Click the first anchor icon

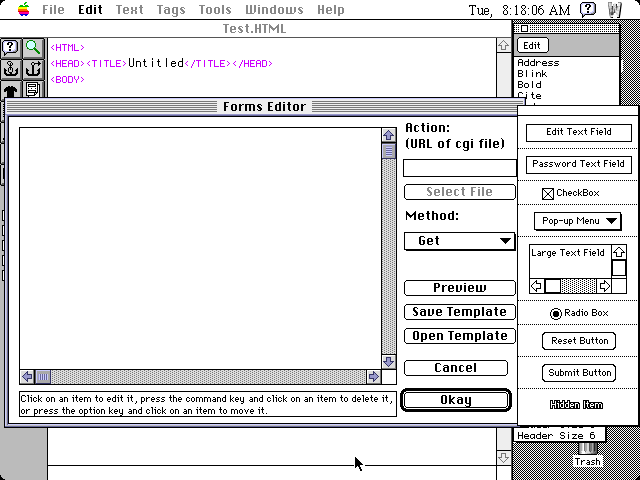(11, 68)
